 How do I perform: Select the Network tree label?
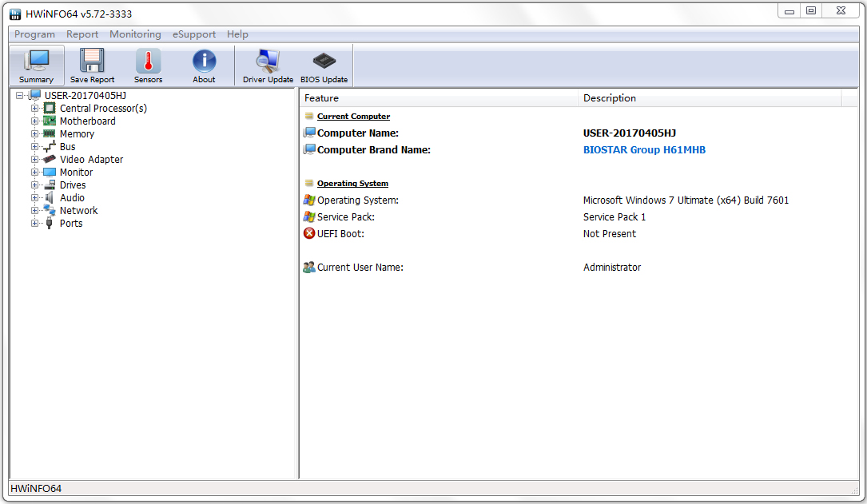(x=78, y=211)
